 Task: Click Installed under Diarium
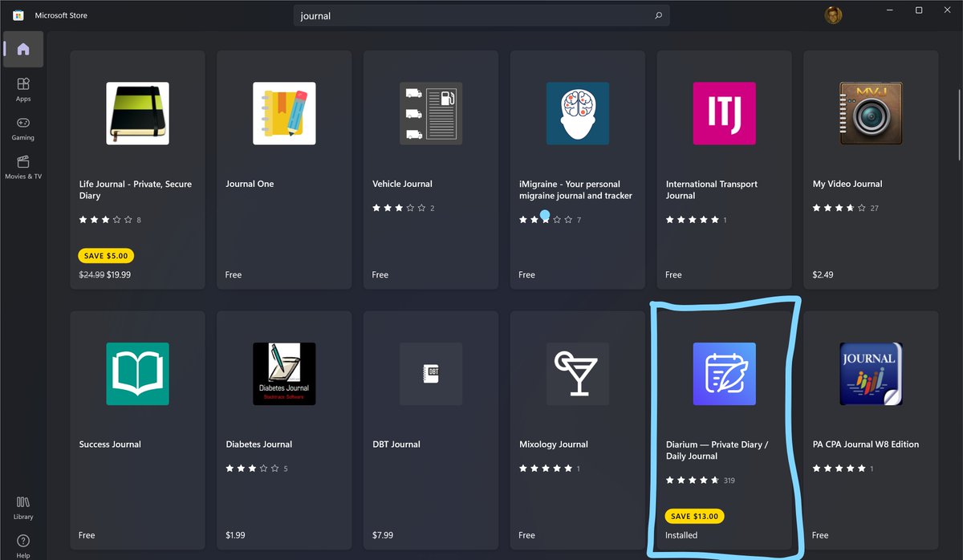pos(681,535)
